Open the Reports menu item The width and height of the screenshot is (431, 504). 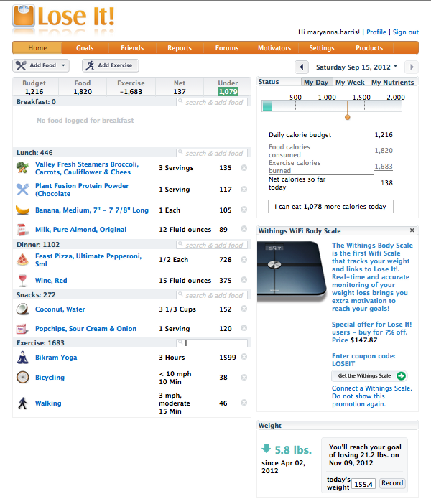179,48
